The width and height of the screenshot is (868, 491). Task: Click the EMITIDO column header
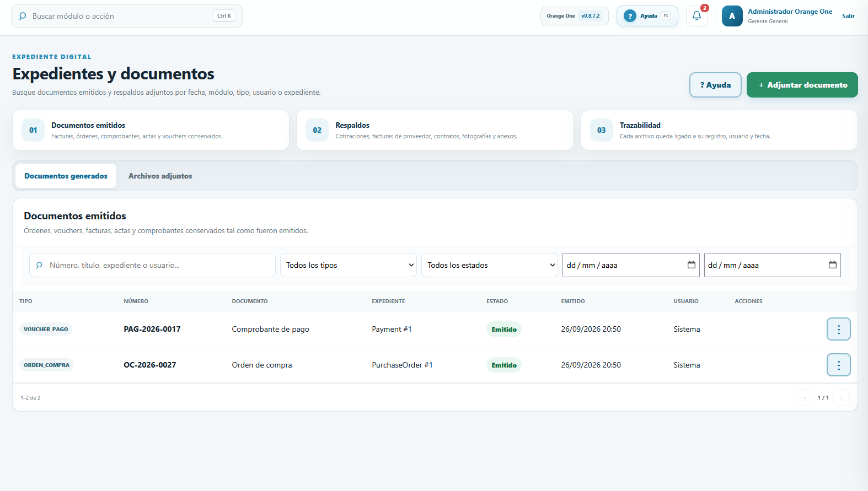573,301
